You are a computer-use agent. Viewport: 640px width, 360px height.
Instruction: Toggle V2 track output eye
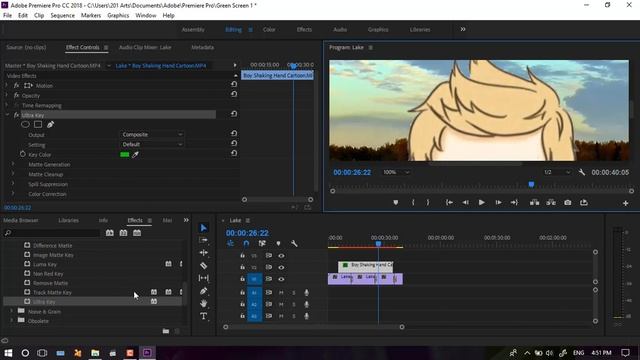tap(281, 267)
